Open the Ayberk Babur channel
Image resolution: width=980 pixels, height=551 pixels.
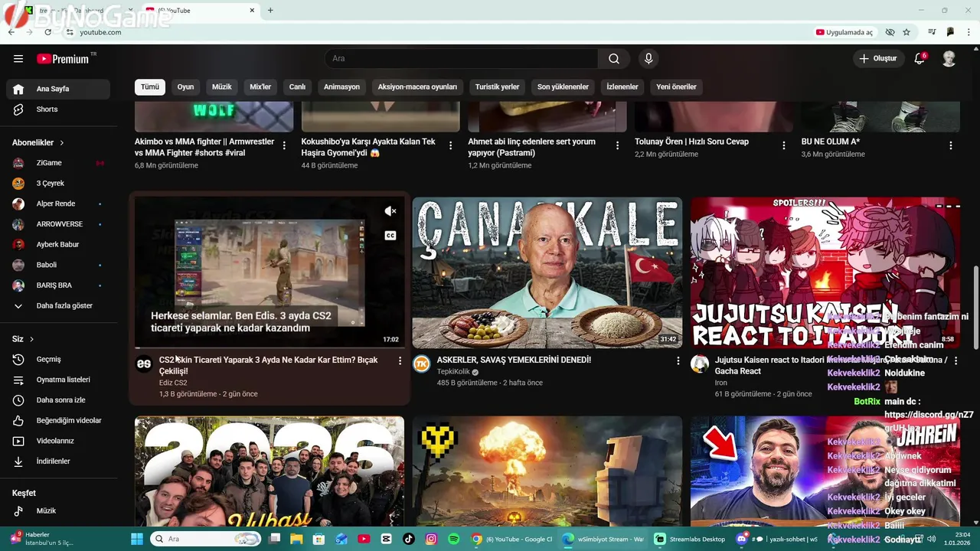coord(58,245)
